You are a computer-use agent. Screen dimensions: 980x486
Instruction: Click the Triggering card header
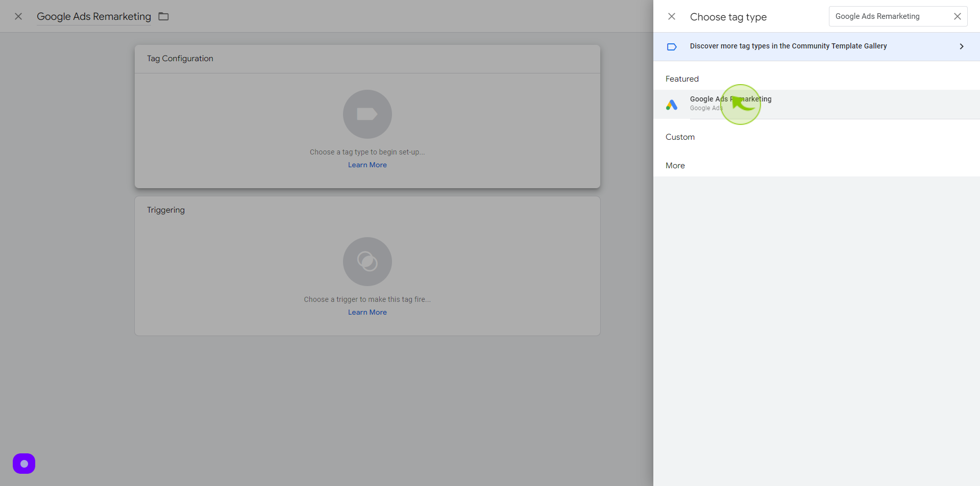367,210
